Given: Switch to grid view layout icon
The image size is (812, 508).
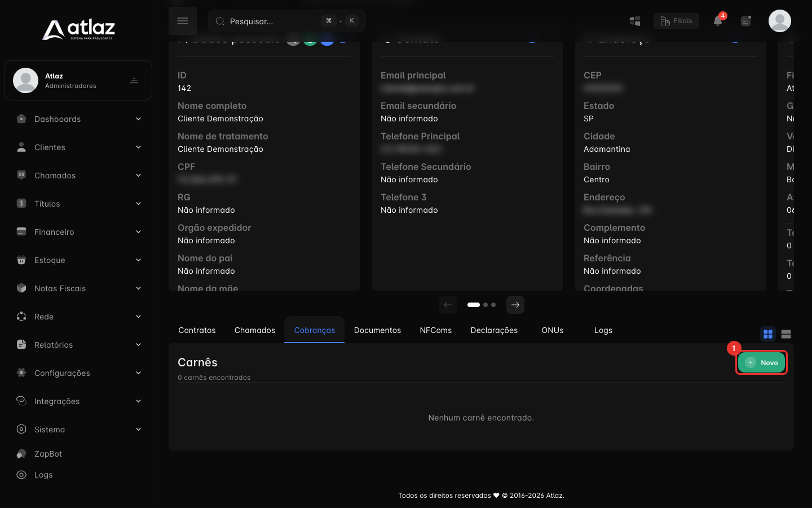Looking at the screenshot, I should [768, 334].
